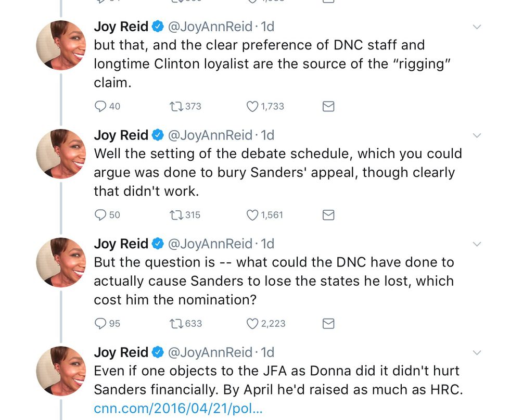Expand chevron menu on debate schedule tweet
510x420 pixels.
(477, 135)
